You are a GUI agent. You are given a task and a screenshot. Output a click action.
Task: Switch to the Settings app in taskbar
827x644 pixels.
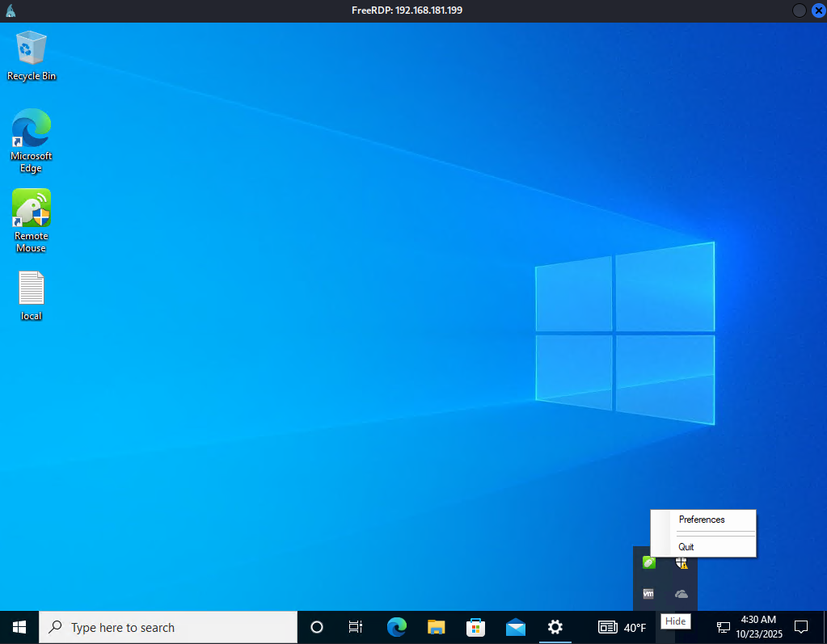tap(555, 627)
